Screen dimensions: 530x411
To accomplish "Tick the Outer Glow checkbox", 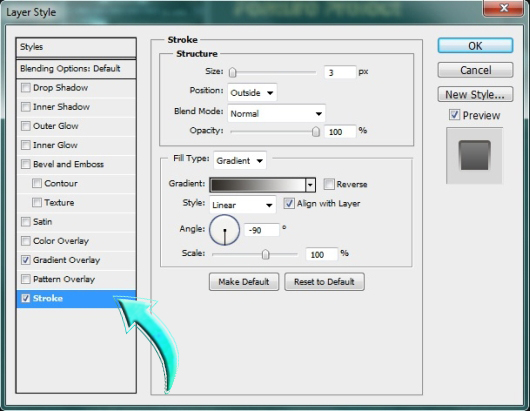I will coord(26,126).
